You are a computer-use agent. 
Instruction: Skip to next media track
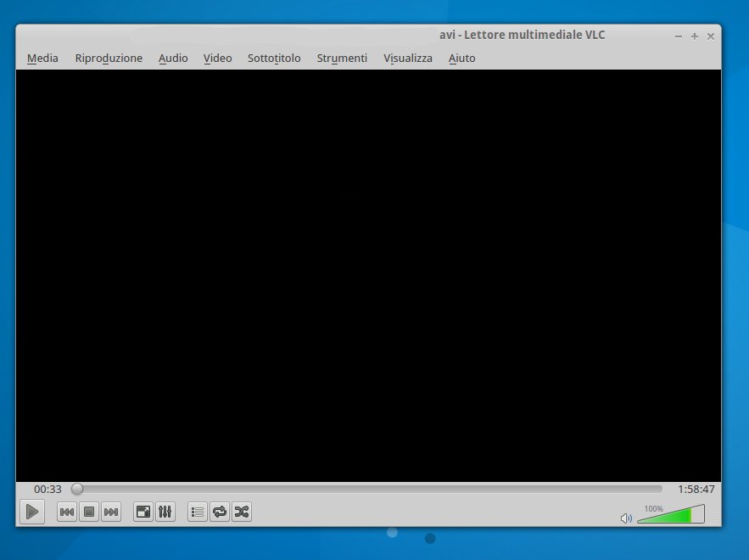click(x=111, y=512)
